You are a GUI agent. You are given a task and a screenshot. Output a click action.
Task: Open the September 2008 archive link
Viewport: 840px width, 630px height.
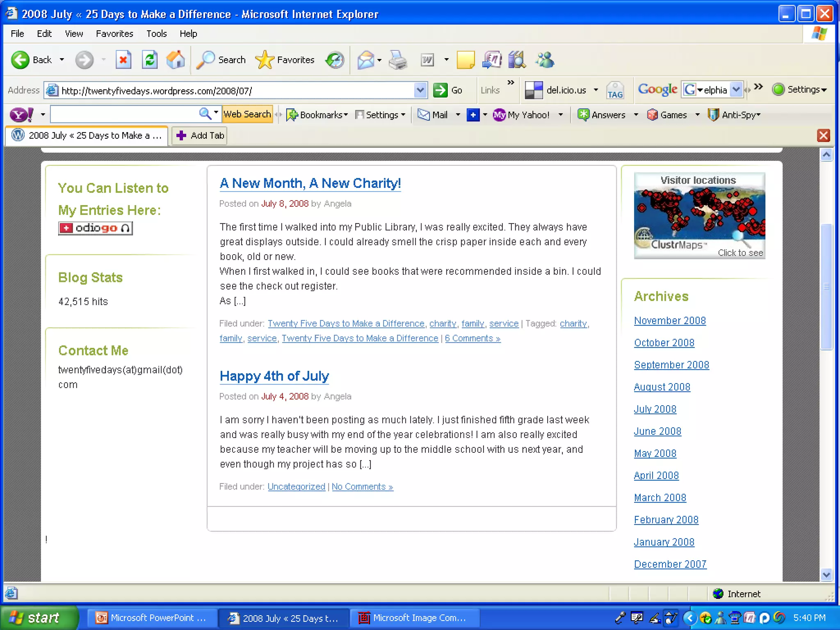coord(671,365)
